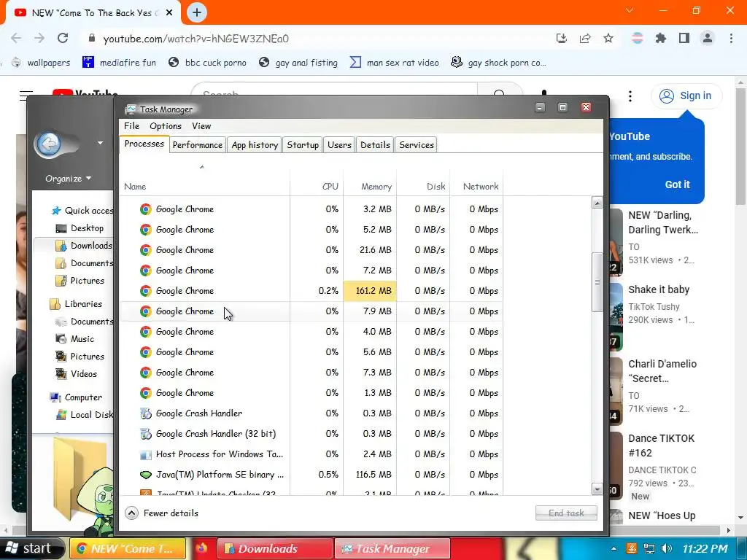Open the Organize dropdown in explorer window
Screen dimensions: 747x560
click(x=68, y=179)
